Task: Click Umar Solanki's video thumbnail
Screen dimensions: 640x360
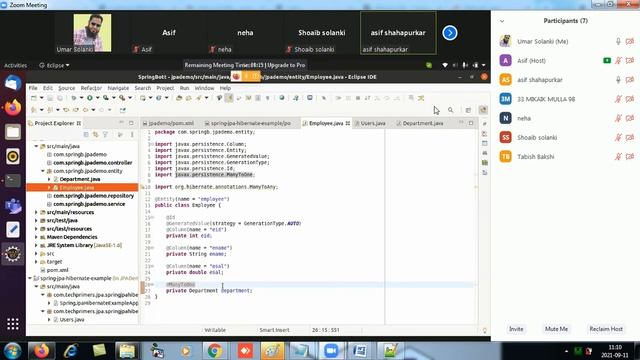Action: 92,33
